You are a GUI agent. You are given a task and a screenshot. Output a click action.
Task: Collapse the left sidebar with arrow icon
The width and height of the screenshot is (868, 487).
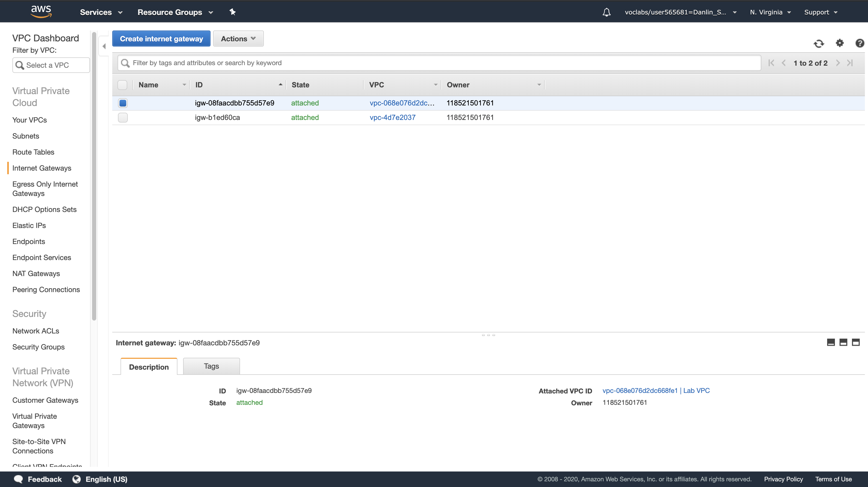click(104, 46)
